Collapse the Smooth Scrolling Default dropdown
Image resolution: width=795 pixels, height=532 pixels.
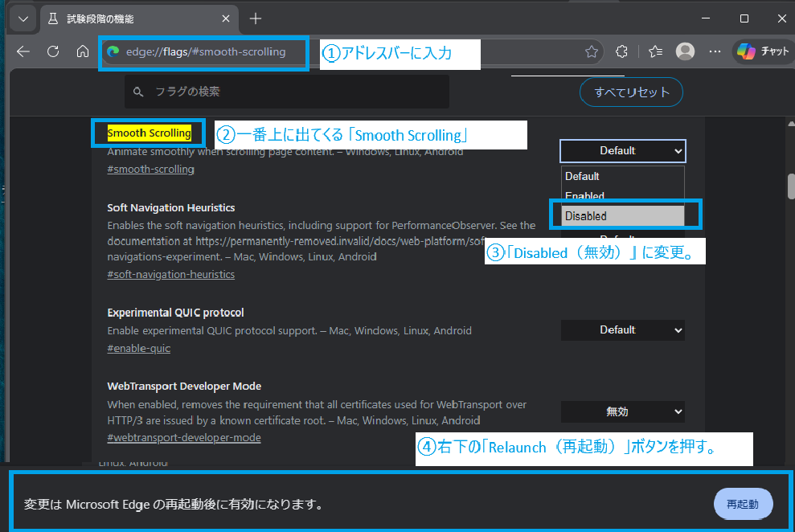[622, 150]
